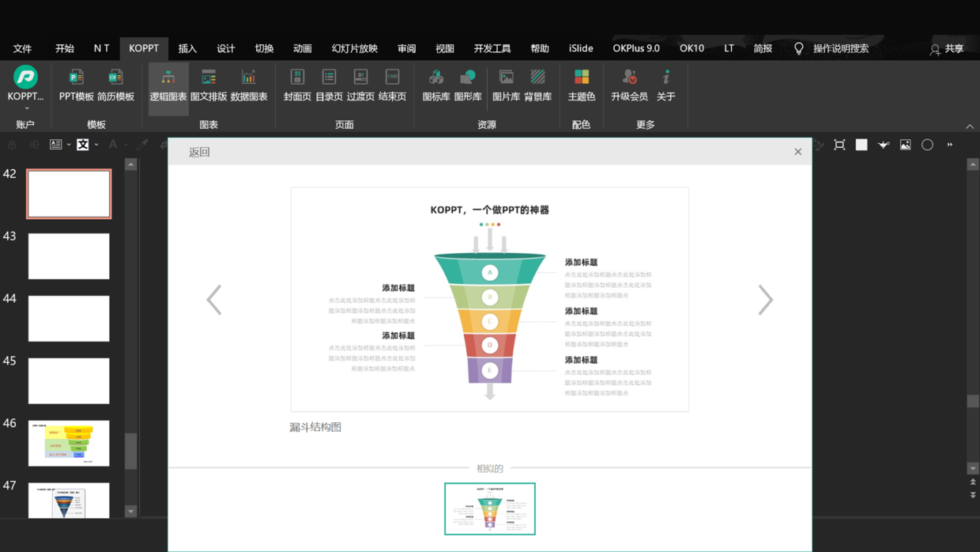This screenshot has height=552, width=980.
Task: Close the chart preview dialog
Action: coord(798,152)
